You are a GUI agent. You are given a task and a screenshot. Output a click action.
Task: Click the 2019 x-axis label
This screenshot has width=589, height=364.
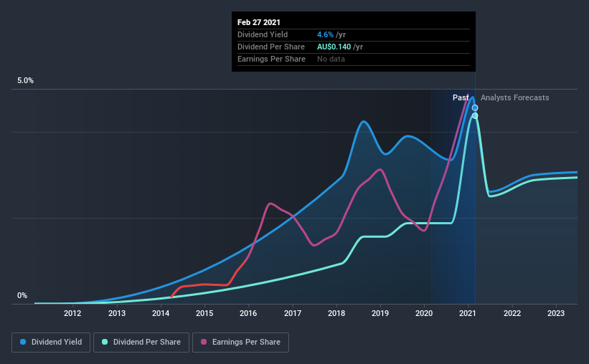(x=380, y=313)
